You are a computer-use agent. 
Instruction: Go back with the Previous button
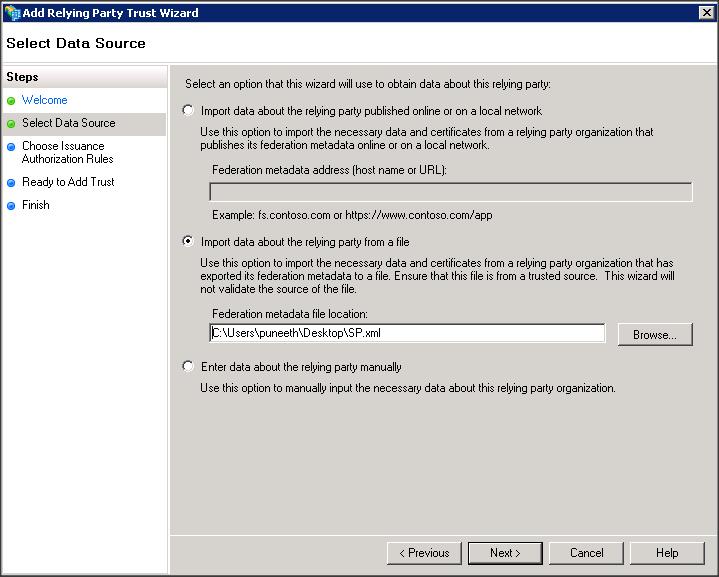[424, 553]
